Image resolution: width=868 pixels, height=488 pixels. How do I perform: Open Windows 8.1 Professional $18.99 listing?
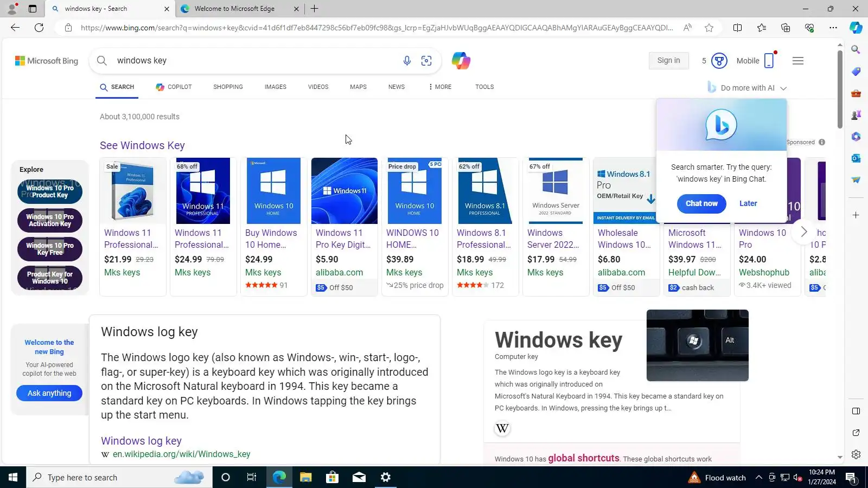click(485, 227)
